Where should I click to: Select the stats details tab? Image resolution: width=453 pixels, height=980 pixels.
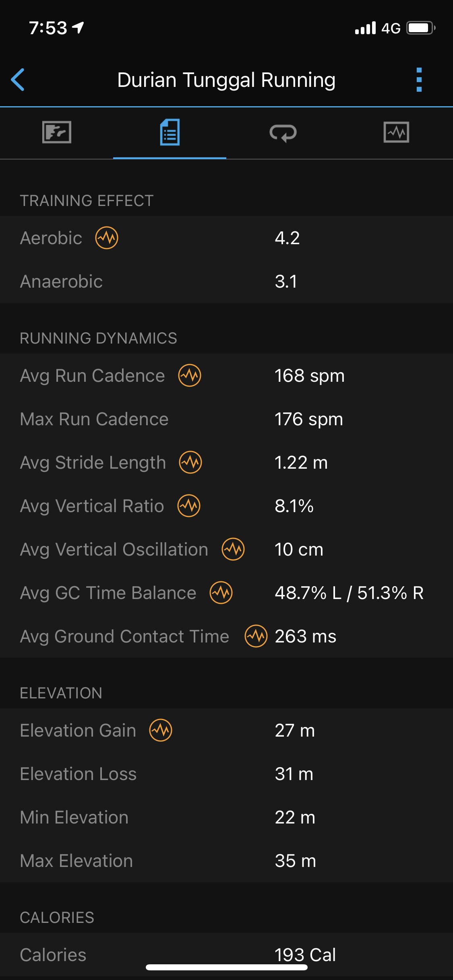click(170, 132)
